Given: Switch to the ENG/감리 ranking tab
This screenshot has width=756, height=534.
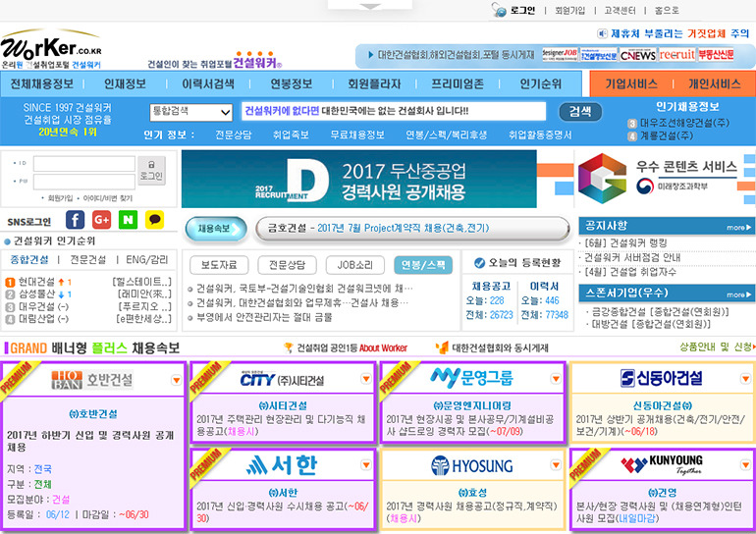Looking at the screenshot, I should click(147, 260).
